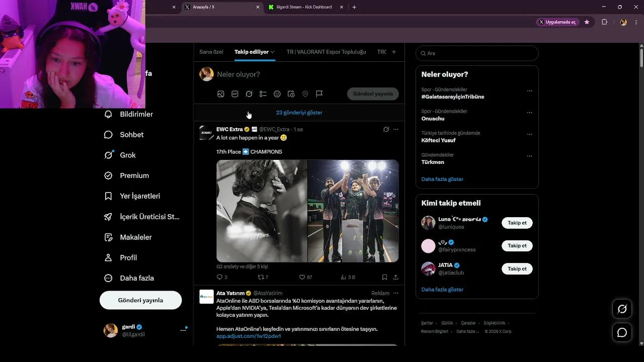Ask Grok about the EWC Extra post

coord(386,129)
